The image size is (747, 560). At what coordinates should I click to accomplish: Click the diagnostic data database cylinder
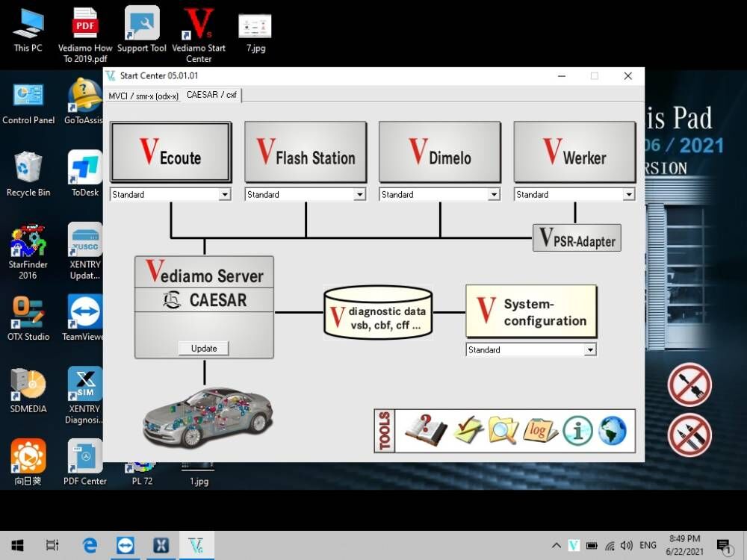[x=378, y=312]
